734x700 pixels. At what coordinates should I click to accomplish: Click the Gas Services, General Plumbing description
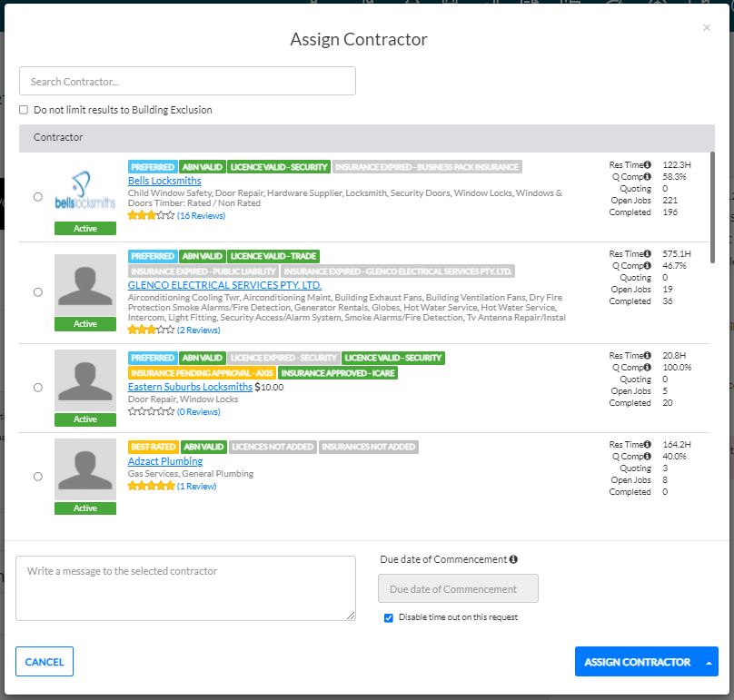click(x=191, y=474)
